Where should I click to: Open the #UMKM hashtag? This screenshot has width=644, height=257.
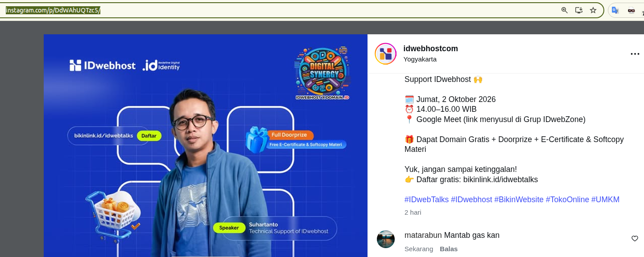[x=605, y=200]
